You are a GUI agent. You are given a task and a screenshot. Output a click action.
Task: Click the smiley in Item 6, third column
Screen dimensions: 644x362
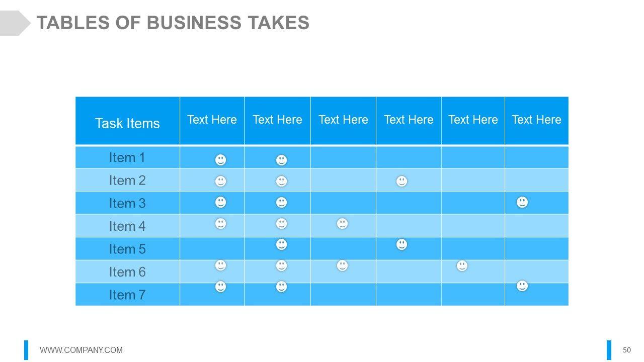click(x=342, y=265)
